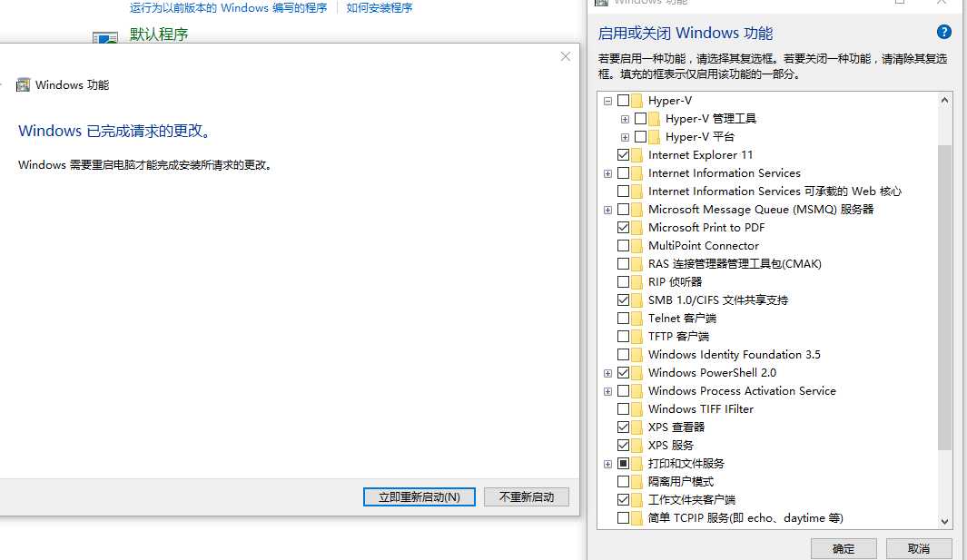Screen dimensions: 967x560
Task: Cancel with 取消 button
Action: pyautogui.click(x=919, y=549)
